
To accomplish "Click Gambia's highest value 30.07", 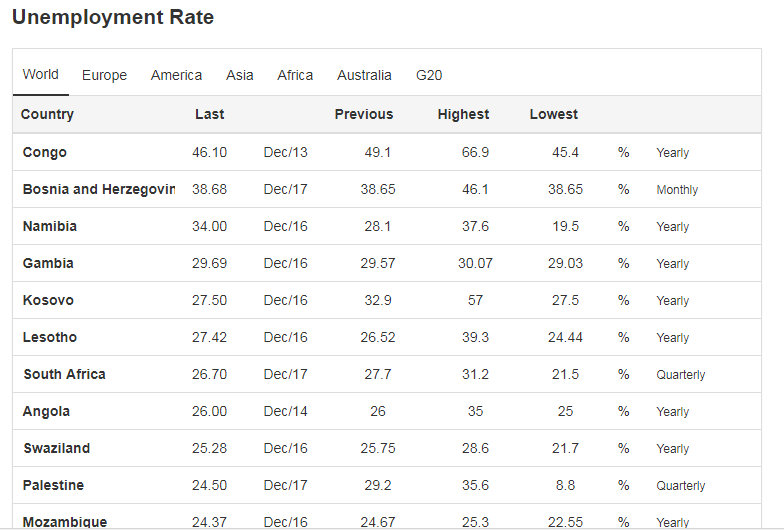I will (476, 264).
